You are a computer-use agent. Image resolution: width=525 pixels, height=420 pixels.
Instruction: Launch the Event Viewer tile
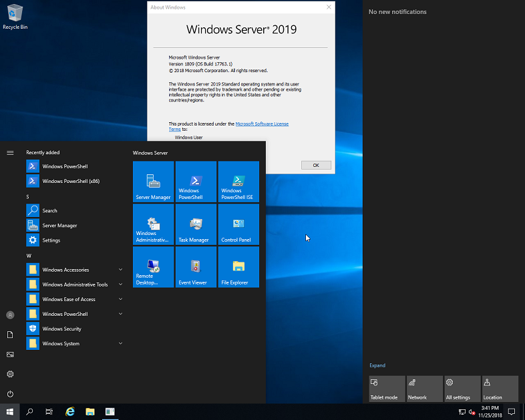196,267
